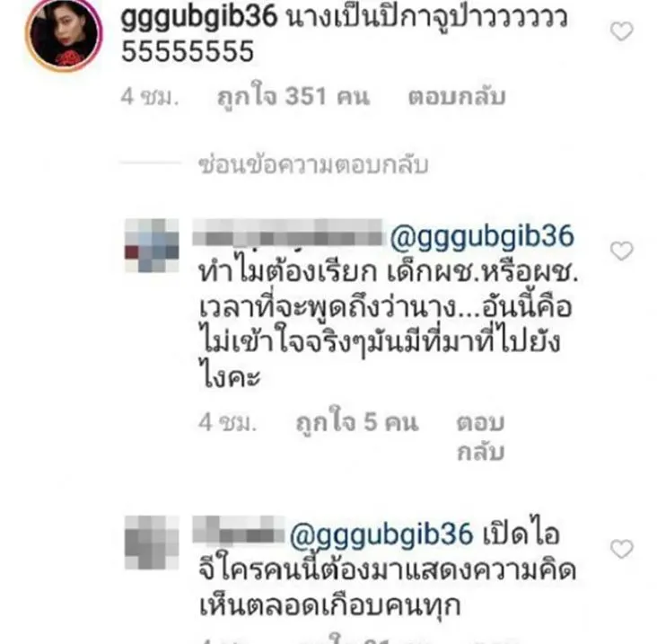Tap the heart on the 'ทำไมต้องเรียก' reply

[x=621, y=251]
